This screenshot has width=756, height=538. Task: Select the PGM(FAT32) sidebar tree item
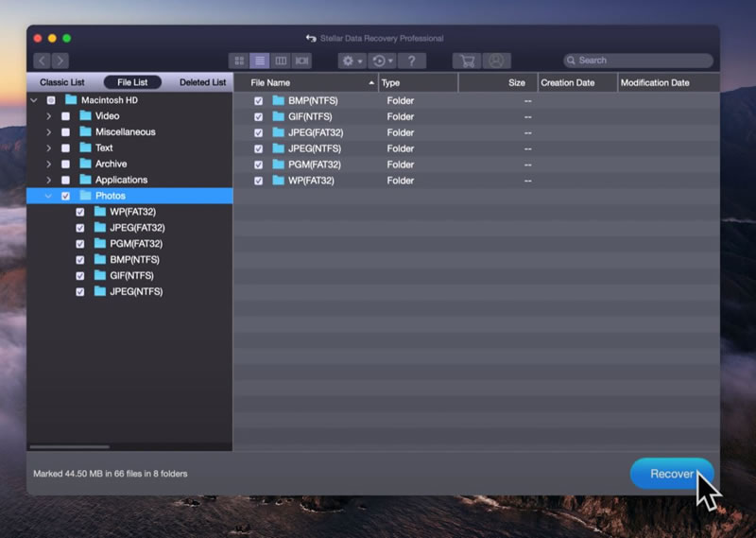(x=136, y=244)
